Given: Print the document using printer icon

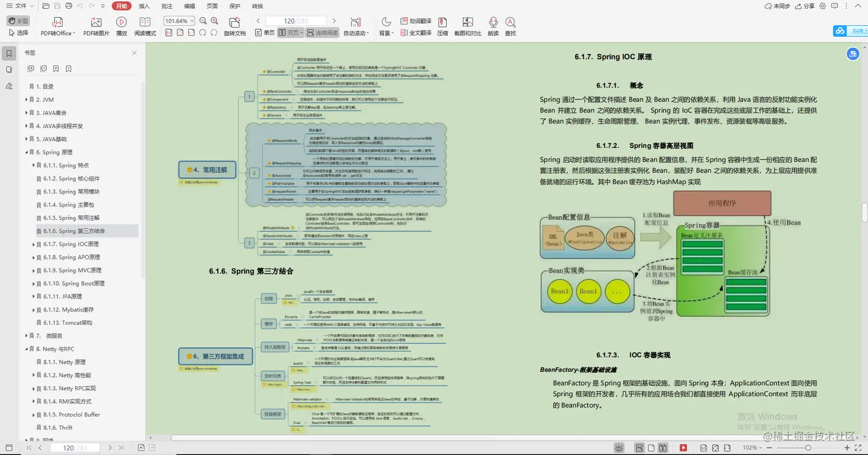Looking at the screenshot, I should [69, 6].
